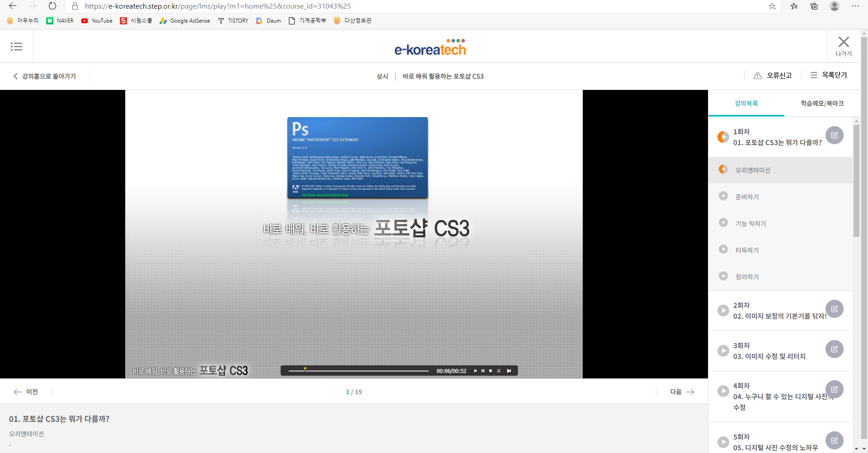Open the NAVER bookmark
Viewport: 868px width, 453px height.
point(60,20)
